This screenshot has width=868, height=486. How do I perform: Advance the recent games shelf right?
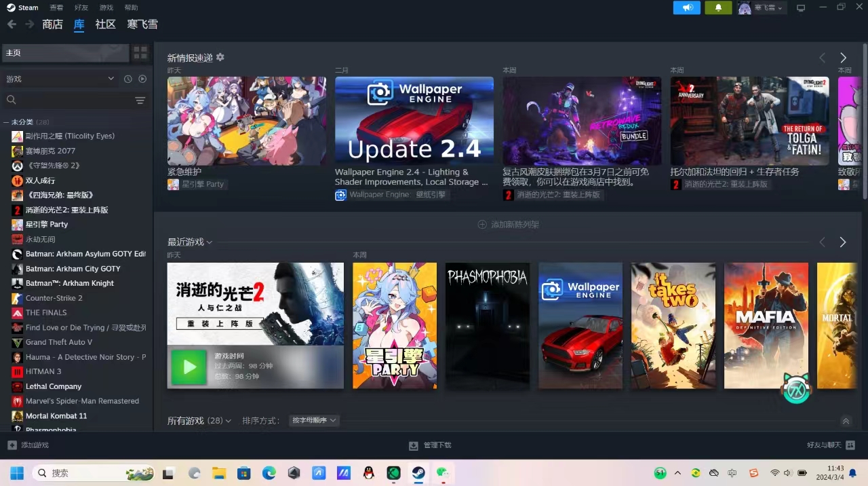[x=843, y=242]
